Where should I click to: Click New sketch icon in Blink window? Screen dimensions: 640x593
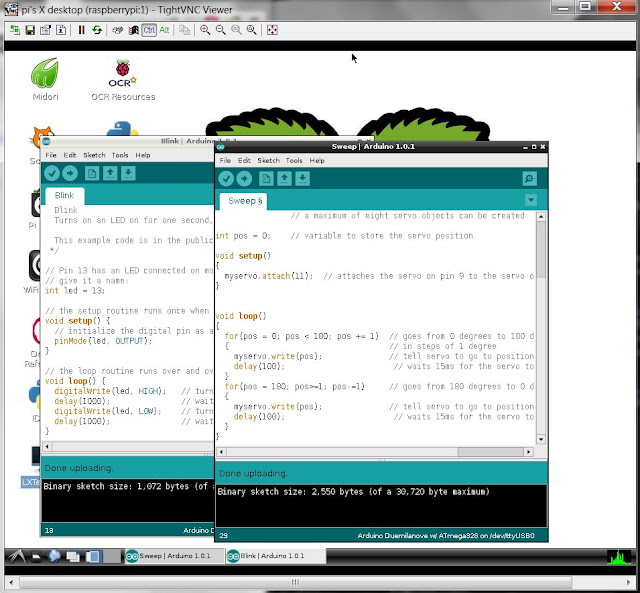pyautogui.click(x=92, y=173)
